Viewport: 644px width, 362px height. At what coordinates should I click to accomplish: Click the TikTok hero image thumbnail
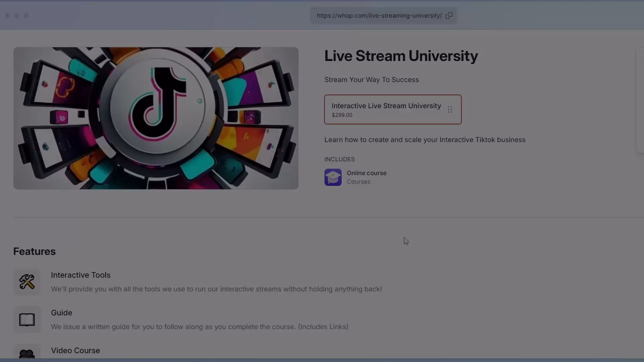[x=156, y=118]
